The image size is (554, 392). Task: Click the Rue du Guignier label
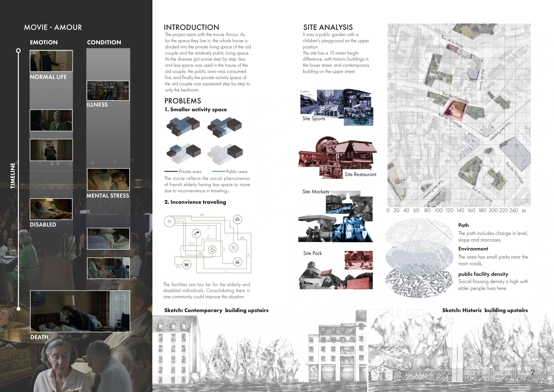click(483, 194)
